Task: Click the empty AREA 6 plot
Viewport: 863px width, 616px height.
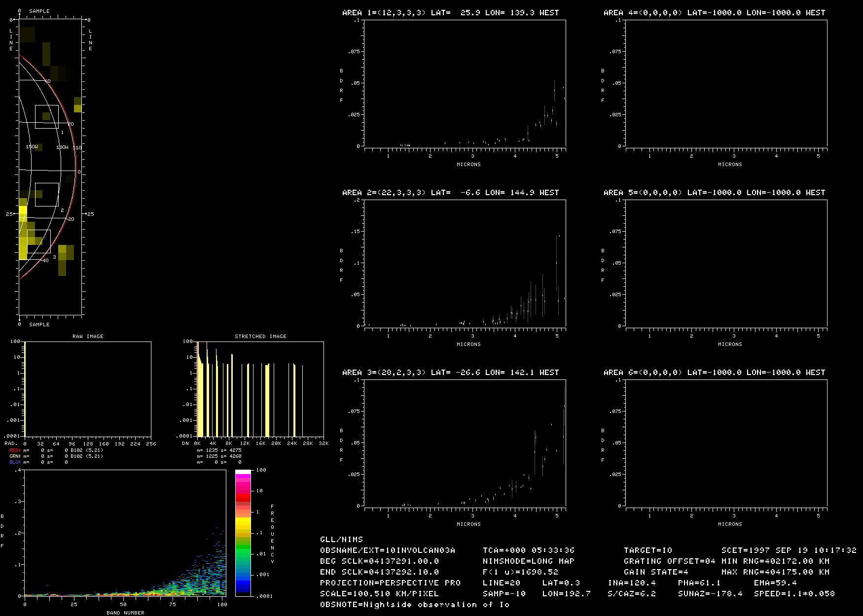Action: click(726, 443)
